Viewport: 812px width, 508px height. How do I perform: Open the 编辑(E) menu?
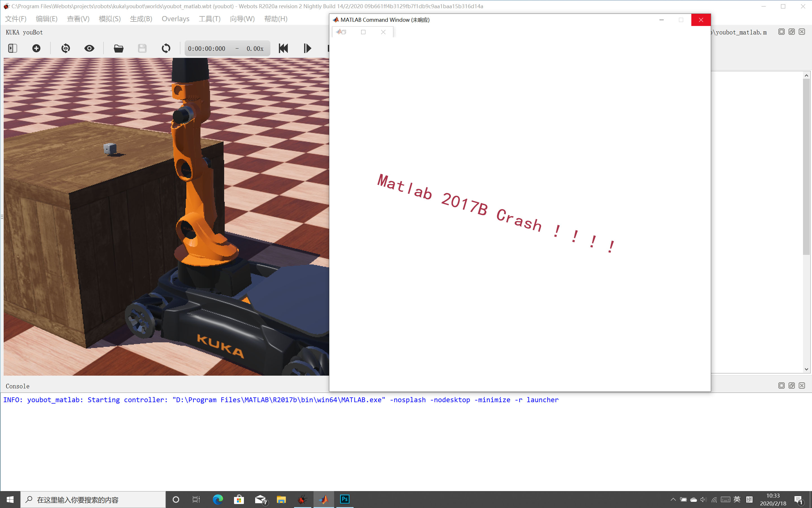pos(47,19)
